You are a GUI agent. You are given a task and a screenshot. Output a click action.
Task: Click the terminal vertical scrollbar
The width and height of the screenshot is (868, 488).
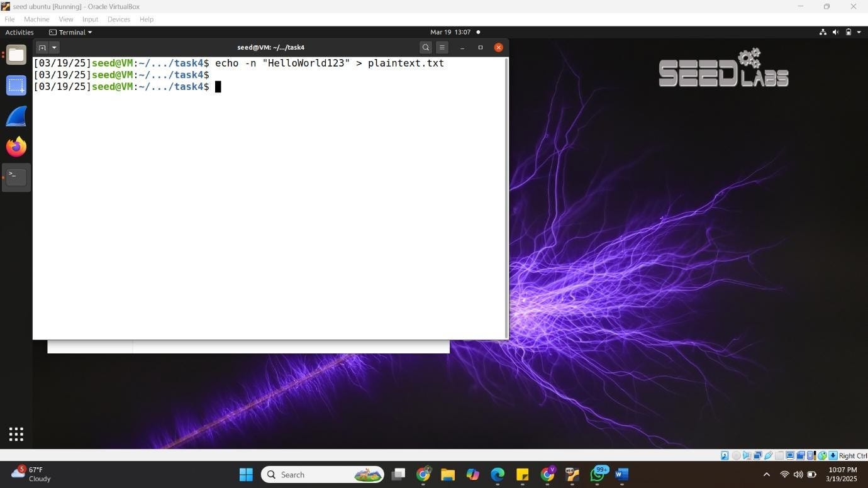tap(506, 198)
